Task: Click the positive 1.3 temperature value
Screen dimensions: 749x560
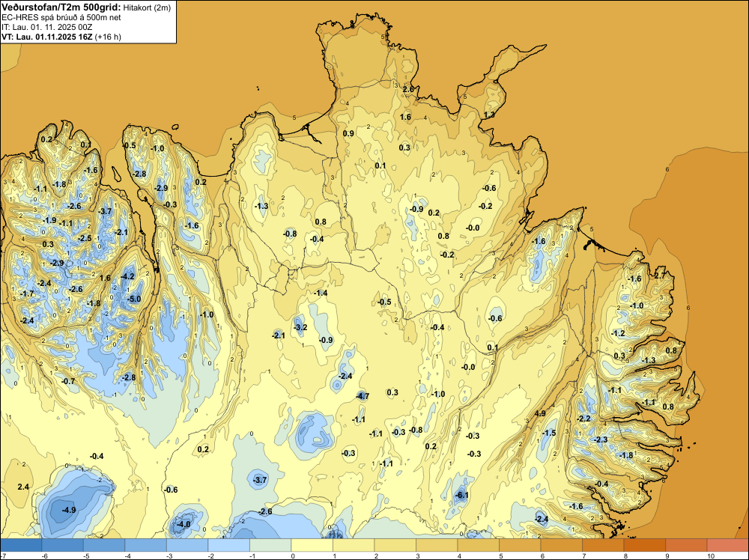Action: click(x=489, y=115)
